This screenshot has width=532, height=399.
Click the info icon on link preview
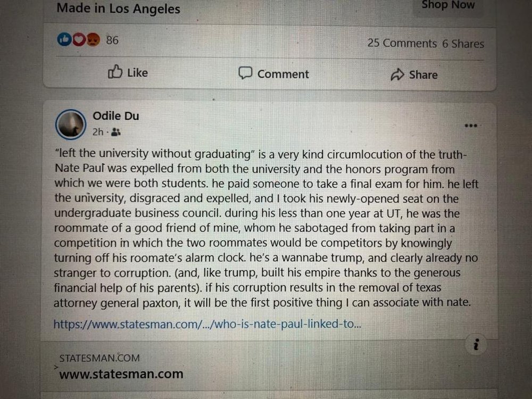coord(476,345)
